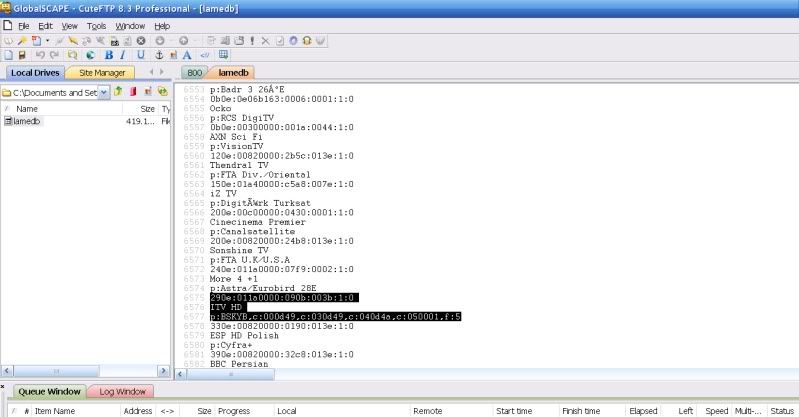The height and width of the screenshot is (417, 799).
Task: Click the Upload arrow circle icon
Action: [183, 41]
